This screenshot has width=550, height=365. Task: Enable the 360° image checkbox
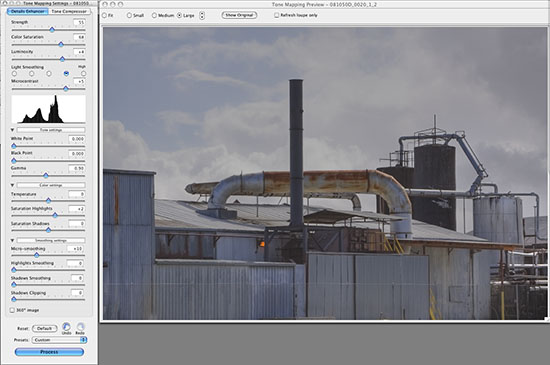tap(12, 310)
